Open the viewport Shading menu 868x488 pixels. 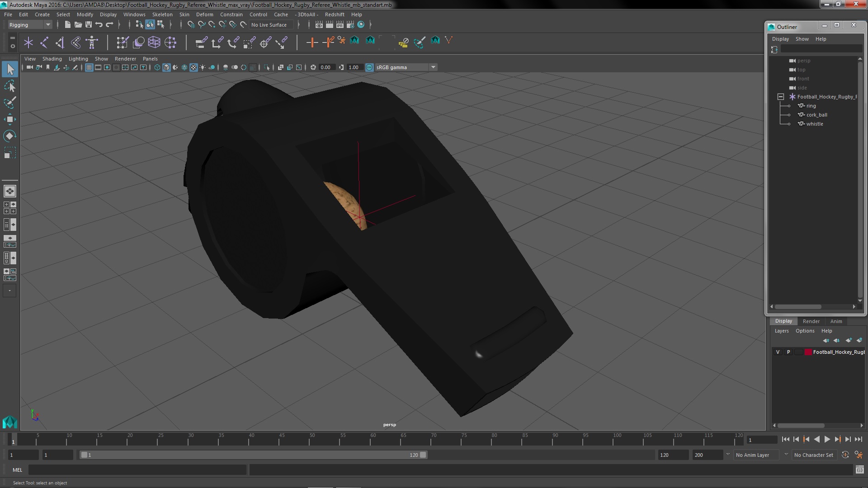coord(52,59)
